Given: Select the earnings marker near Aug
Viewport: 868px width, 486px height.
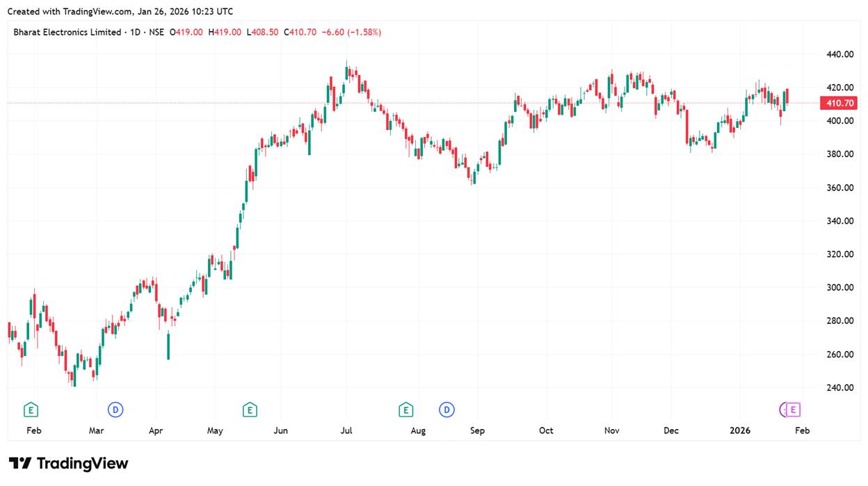Looking at the screenshot, I should [405, 410].
